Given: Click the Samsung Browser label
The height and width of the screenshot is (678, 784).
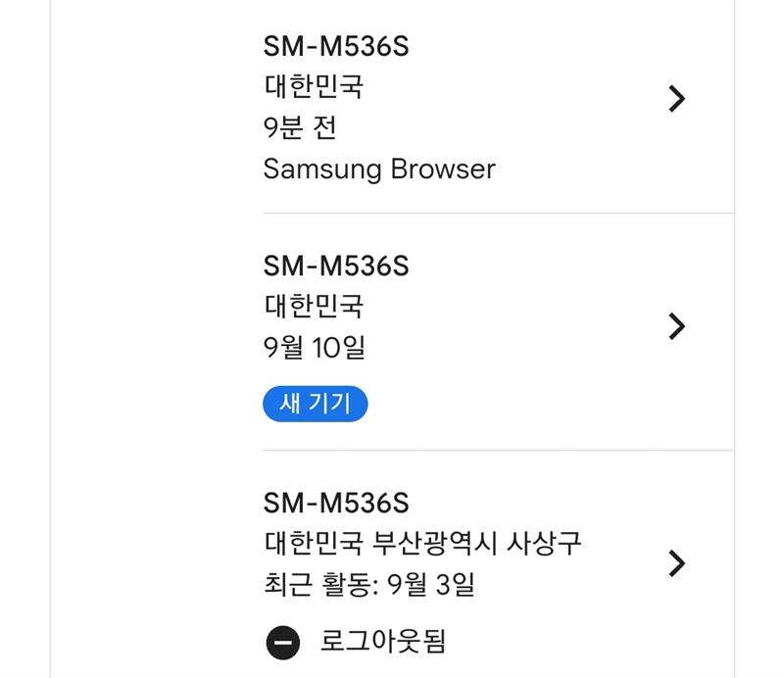Looking at the screenshot, I should [379, 169].
